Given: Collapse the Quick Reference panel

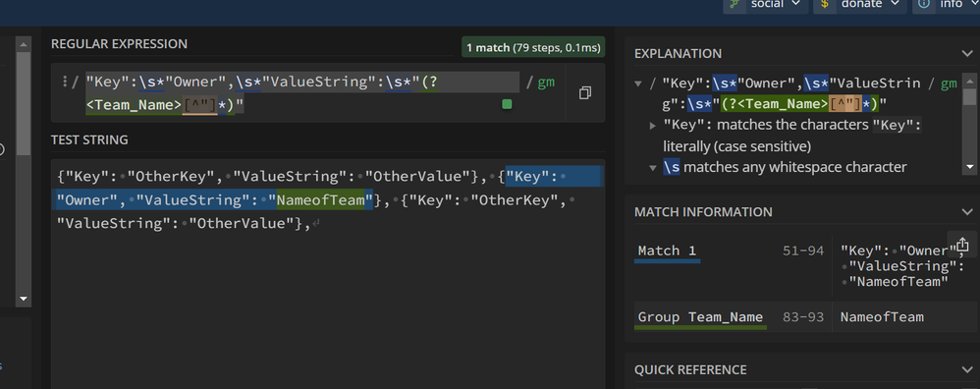Looking at the screenshot, I should point(967,370).
